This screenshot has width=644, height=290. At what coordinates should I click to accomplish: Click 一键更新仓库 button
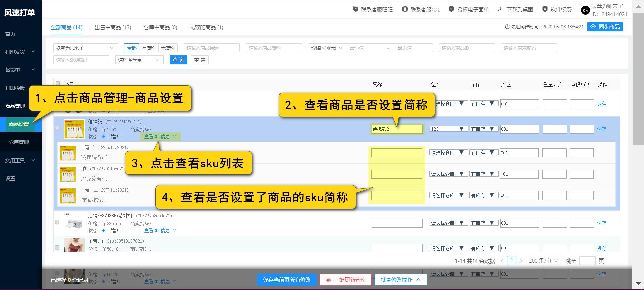345,280
